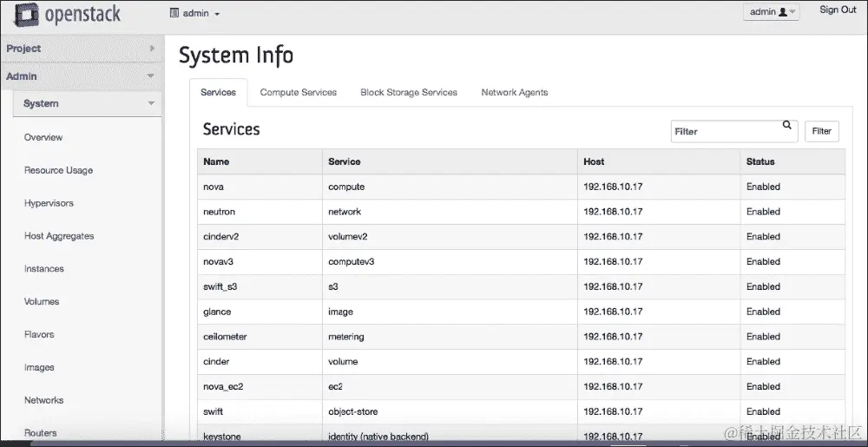Click the ec2 service cell
The image size is (868, 447).
450,386
